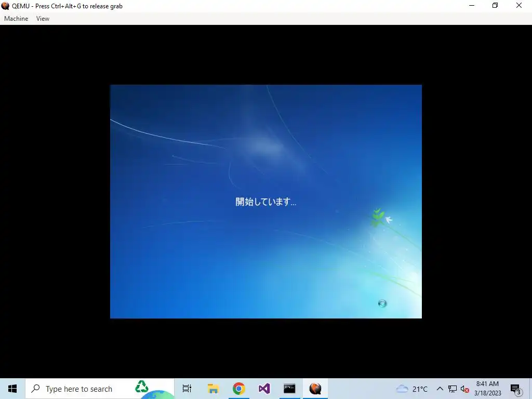Open Task View from the taskbar

click(187, 389)
